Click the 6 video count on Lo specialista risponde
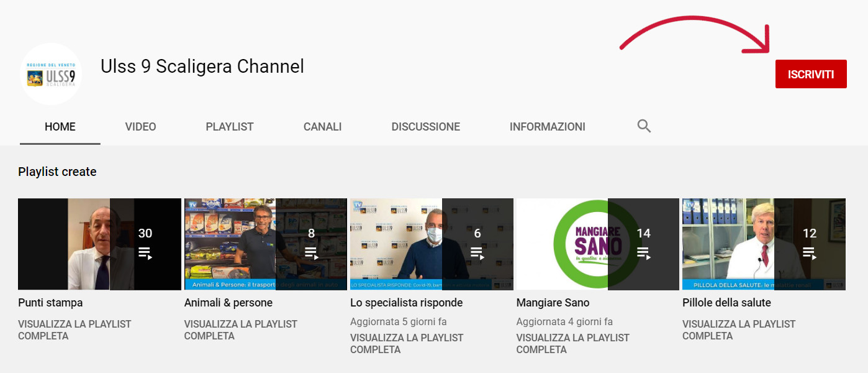The width and height of the screenshot is (868, 373). pos(477,233)
